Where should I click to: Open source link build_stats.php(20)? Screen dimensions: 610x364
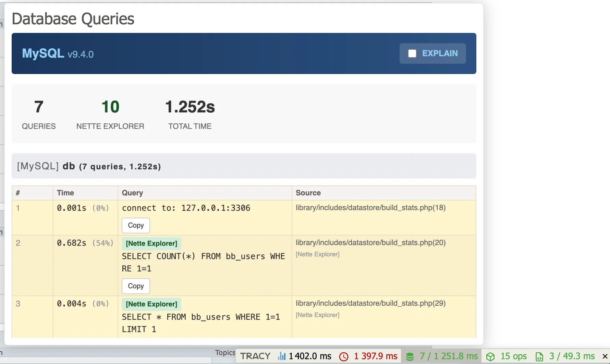[x=370, y=243]
